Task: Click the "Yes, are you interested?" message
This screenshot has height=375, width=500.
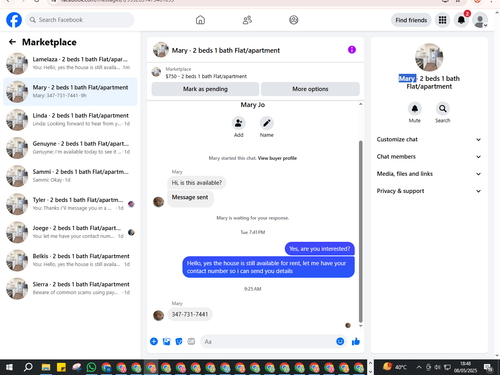Action: click(x=319, y=249)
